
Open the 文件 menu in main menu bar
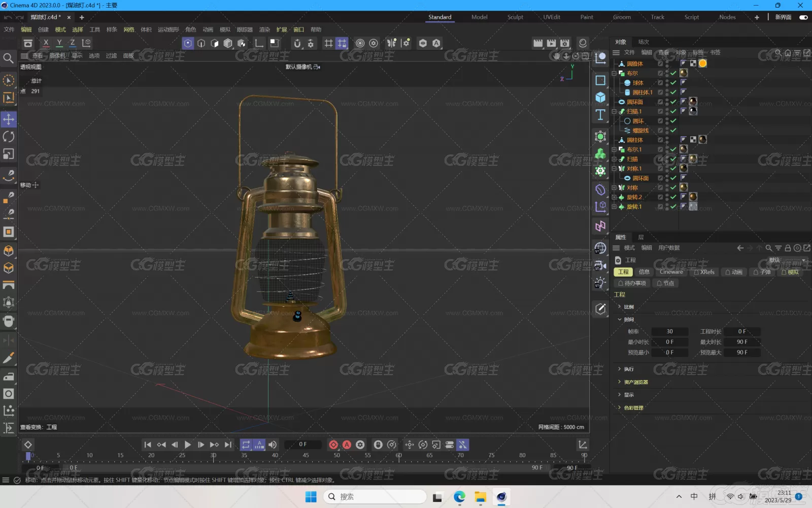(9, 29)
